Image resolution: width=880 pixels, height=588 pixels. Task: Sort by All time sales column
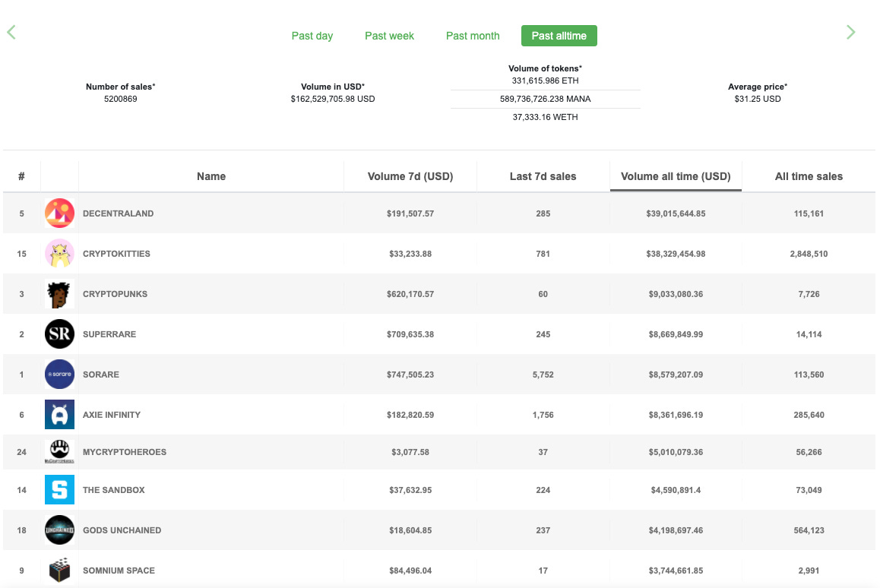[809, 176]
